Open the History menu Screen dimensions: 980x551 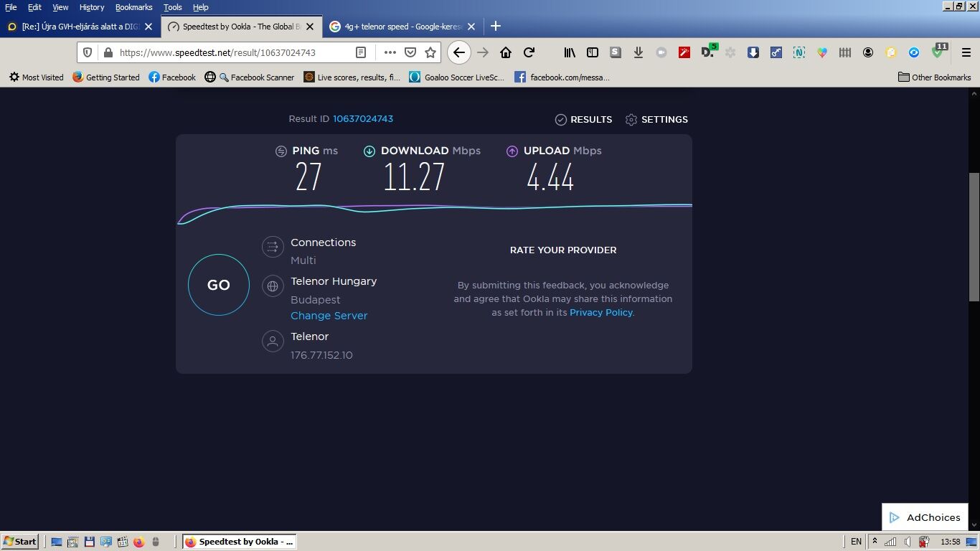coord(92,7)
